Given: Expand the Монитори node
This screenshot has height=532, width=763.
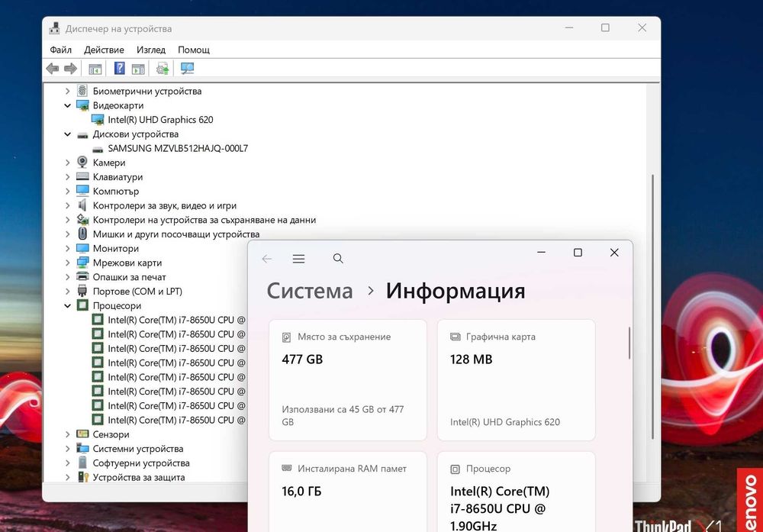Looking at the screenshot, I should click(x=68, y=249).
